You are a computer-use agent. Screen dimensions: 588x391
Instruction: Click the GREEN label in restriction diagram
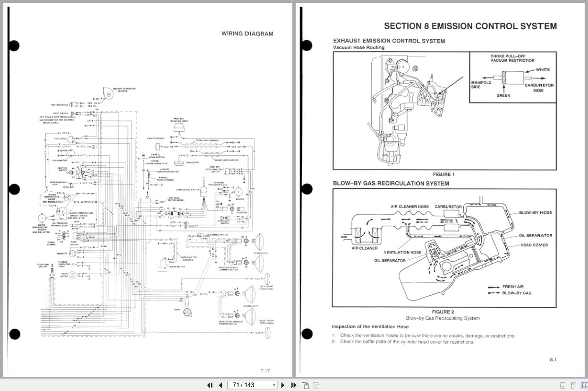(503, 96)
